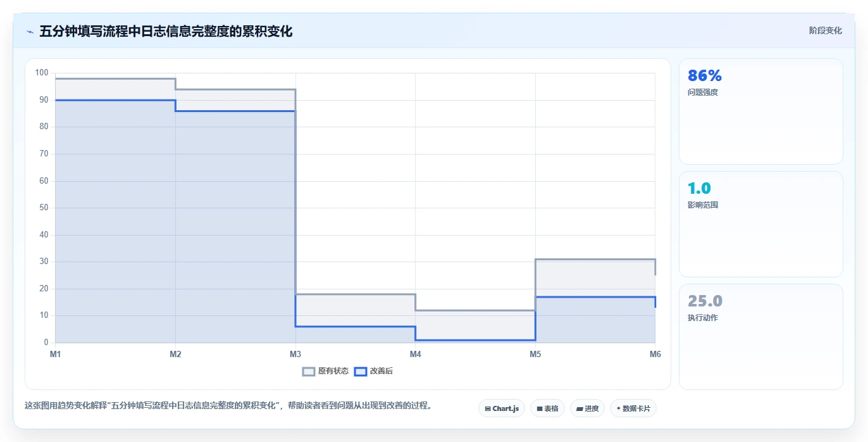
Task: Select the 表格 tag chip
Action: coord(547,408)
